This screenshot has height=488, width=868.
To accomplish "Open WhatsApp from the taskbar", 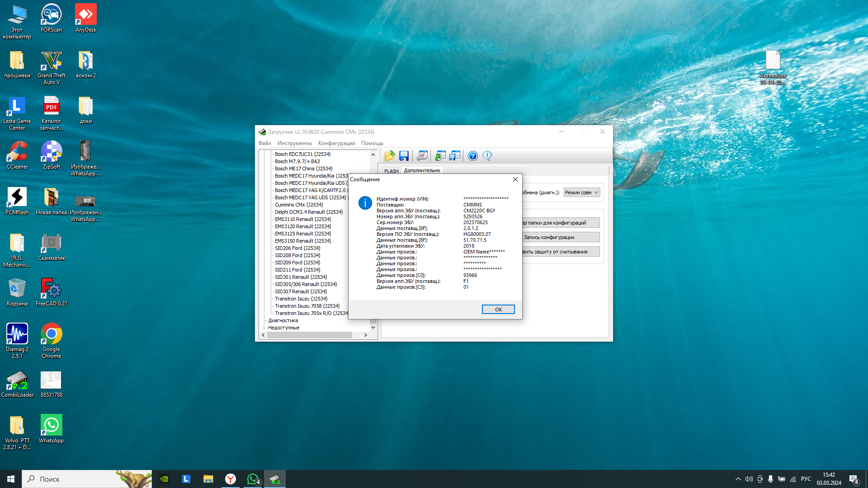I will pyautogui.click(x=254, y=479).
